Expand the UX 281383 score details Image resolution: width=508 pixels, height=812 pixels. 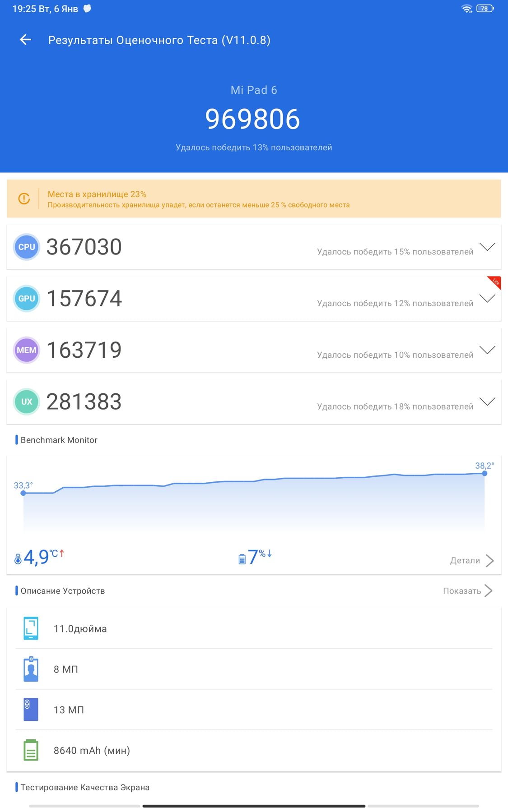(487, 401)
